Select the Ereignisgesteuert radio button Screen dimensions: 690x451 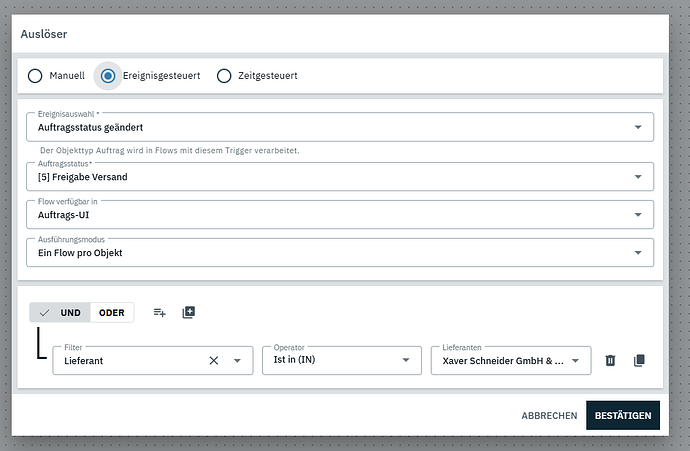[108, 76]
